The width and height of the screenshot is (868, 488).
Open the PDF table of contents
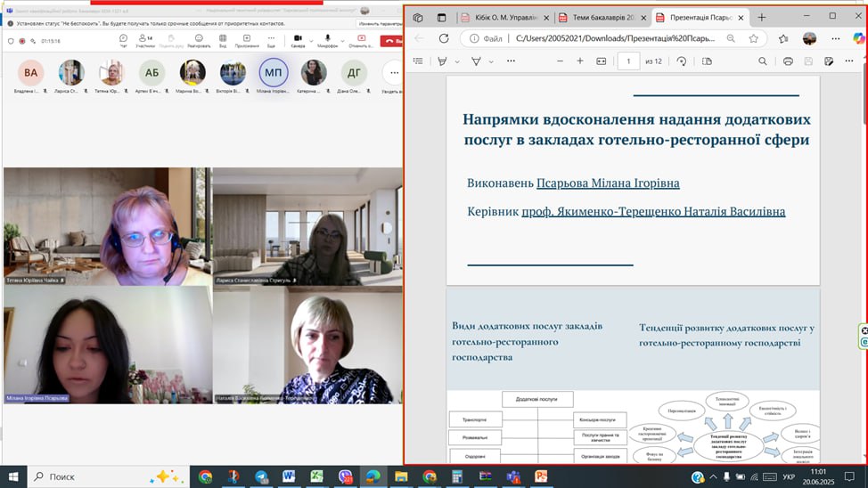[x=418, y=61]
